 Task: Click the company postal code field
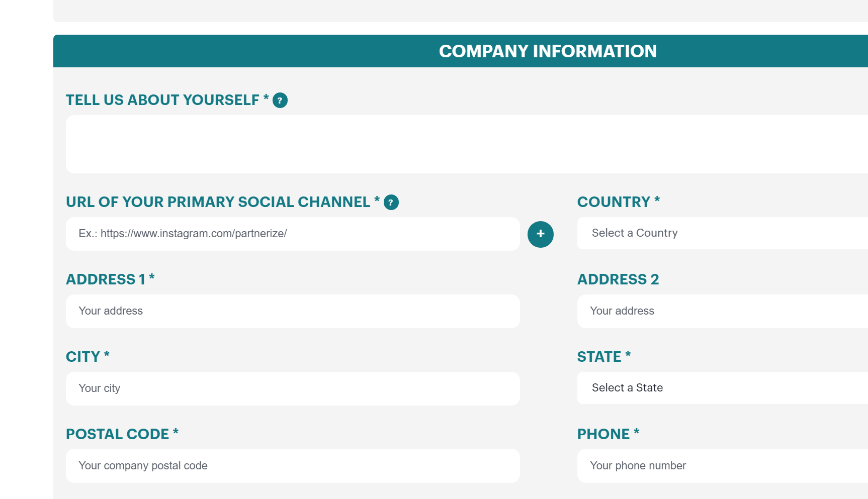(293, 466)
